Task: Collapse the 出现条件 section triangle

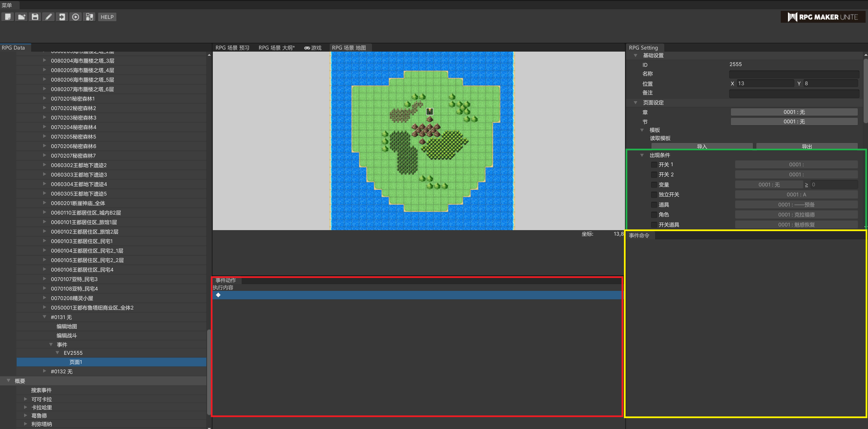Action: [x=642, y=155]
